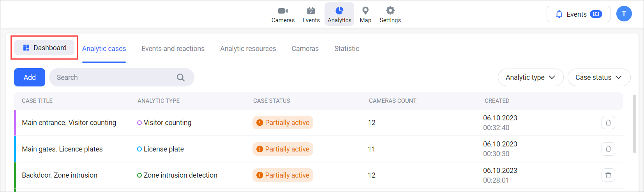Click the magnifier icon in search box
Image resolution: width=644 pixels, height=192 pixels.
(181, 78)
